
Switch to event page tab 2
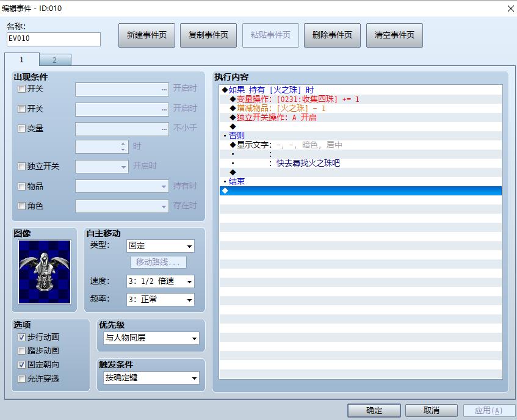click(x=55, y=60)
